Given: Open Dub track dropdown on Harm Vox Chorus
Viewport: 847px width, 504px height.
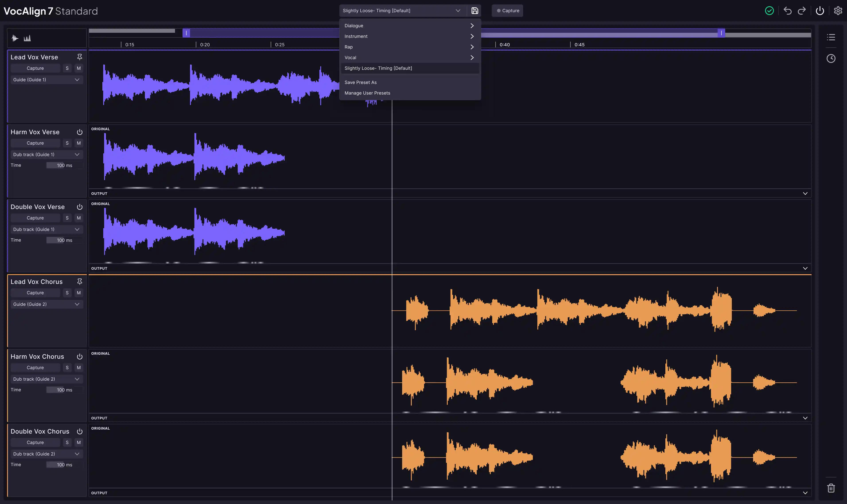Looking at the screenshot, I should (47, 379).
